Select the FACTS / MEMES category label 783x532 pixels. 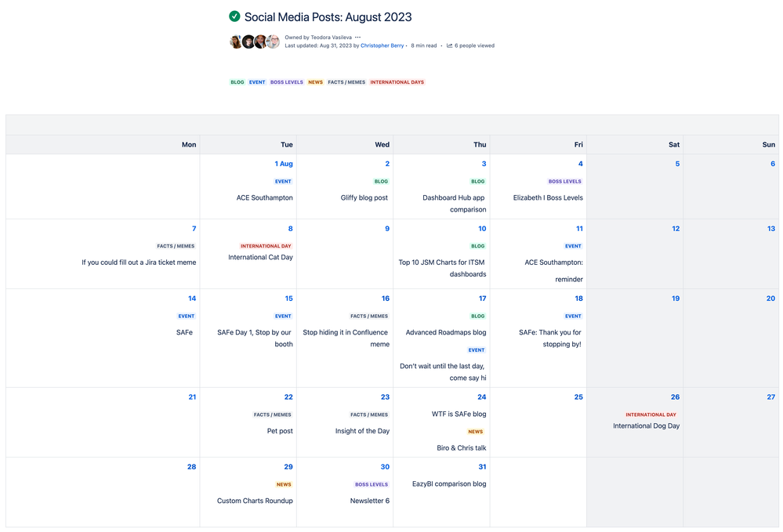[346, 81]
